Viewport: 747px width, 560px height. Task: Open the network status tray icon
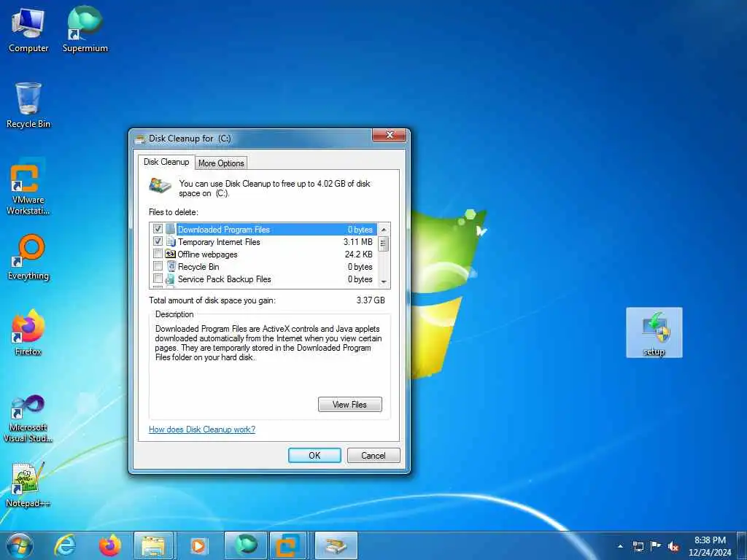pos(638,546)
